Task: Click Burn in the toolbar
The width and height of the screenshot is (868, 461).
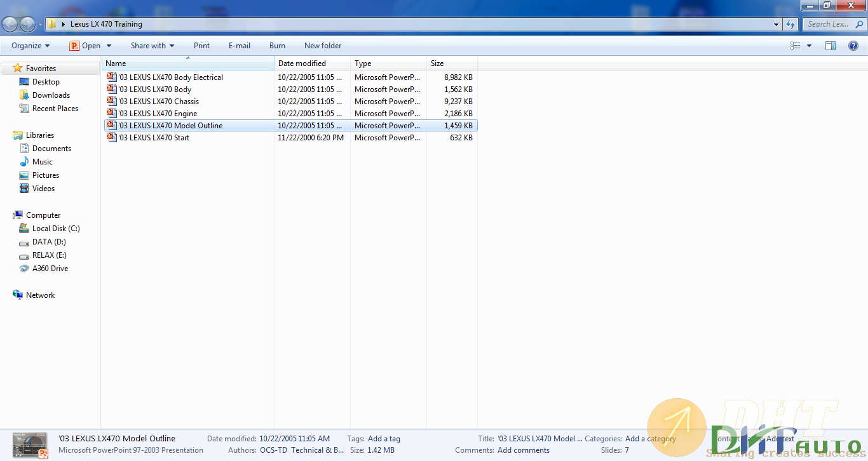Action: (x=277, y=46)
